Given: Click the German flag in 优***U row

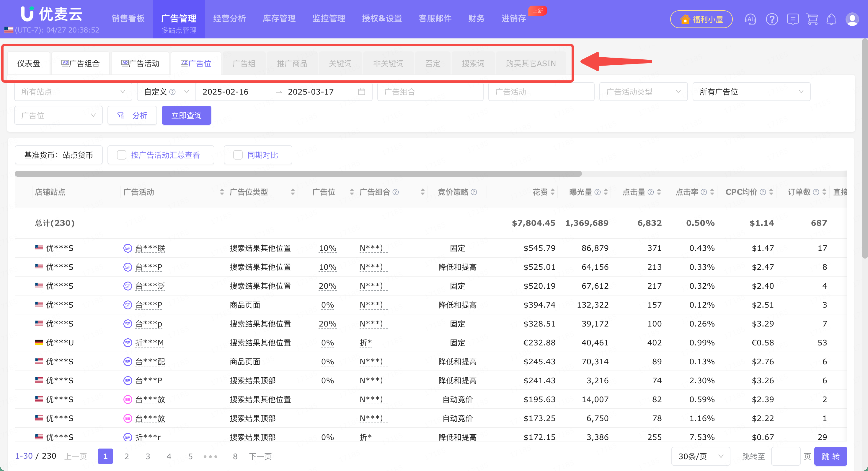Looking at the screenshot, I should [x=39, y=342].
